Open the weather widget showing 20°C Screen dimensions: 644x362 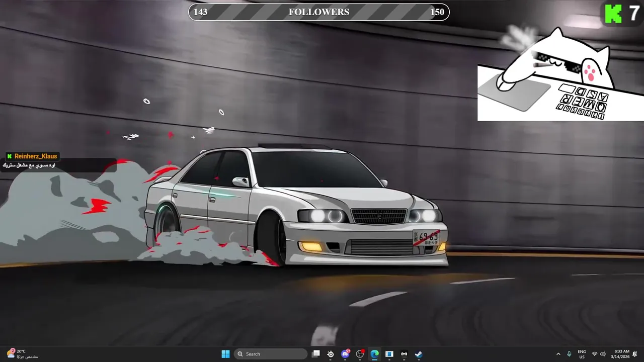pos(23,354)
